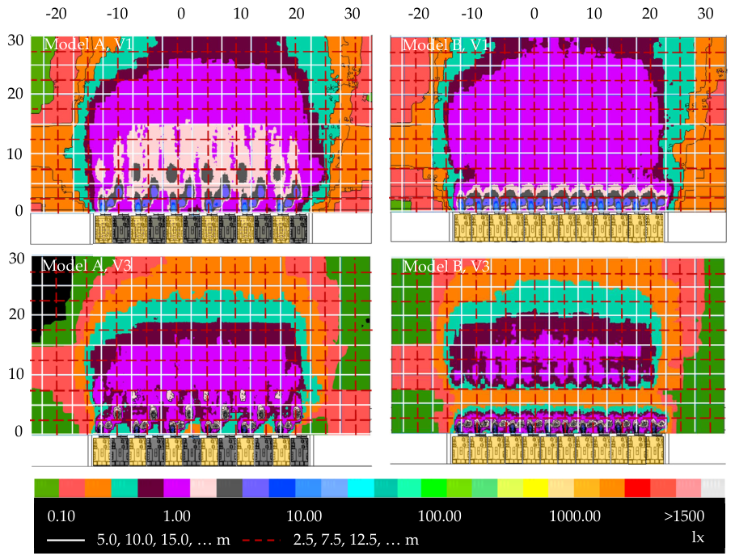This screenshot has height=560, width=735.
Task: Select the magenta swatch in the color legend
Action: (177, 488)
